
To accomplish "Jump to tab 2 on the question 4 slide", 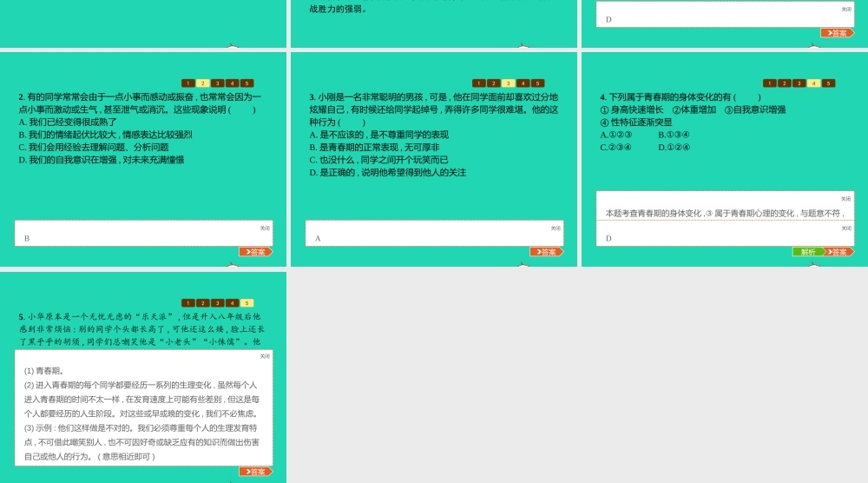I will click(x=784, y=83).
